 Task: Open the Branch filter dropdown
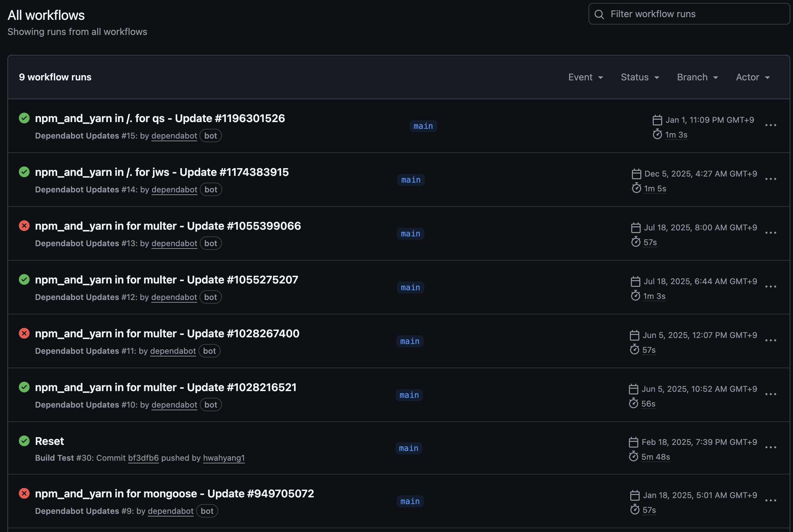(x=697, y=77)
